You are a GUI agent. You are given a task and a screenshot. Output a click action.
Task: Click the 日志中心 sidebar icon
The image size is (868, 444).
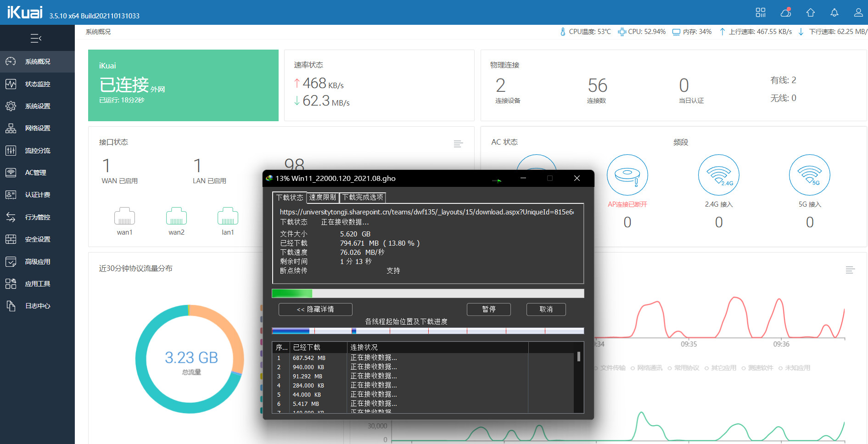point(11,306)
